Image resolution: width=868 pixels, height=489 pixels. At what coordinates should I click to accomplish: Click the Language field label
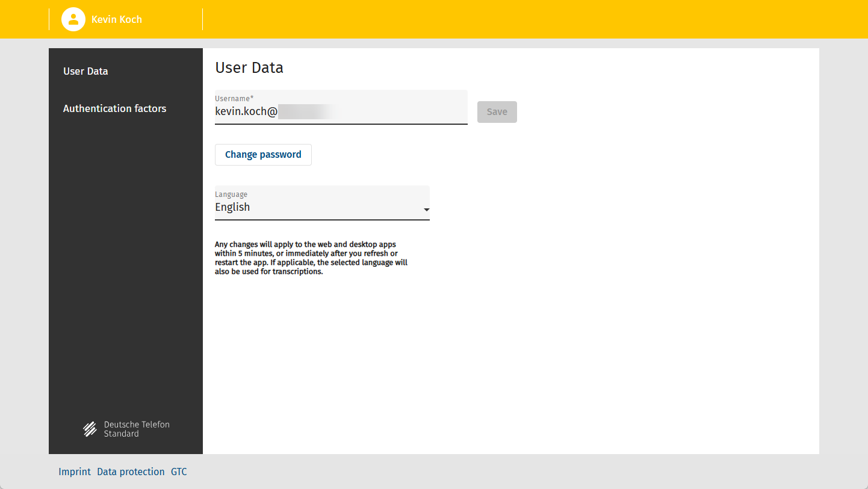click(x=231, y=195)
